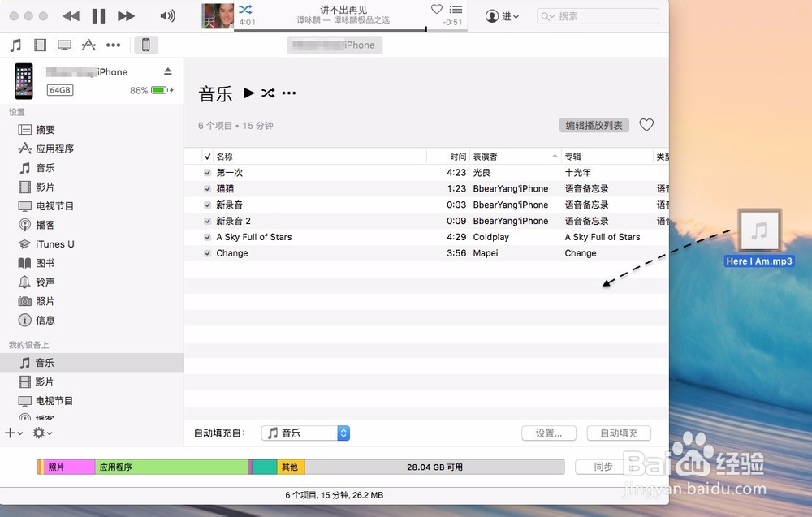Screen dimensions: 812x517
Task: Select the Coldplay artist cell
Action: click(491, 237)
